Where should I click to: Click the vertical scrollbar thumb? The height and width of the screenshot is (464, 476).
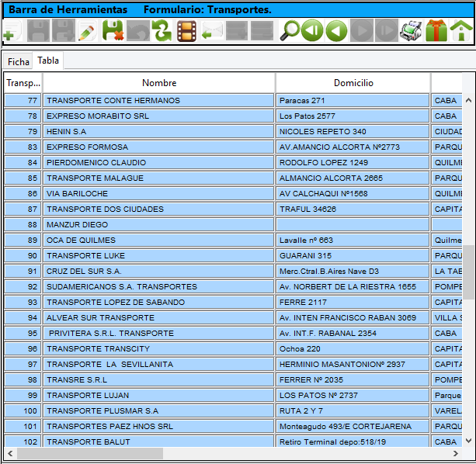click(x=468, y=272)
